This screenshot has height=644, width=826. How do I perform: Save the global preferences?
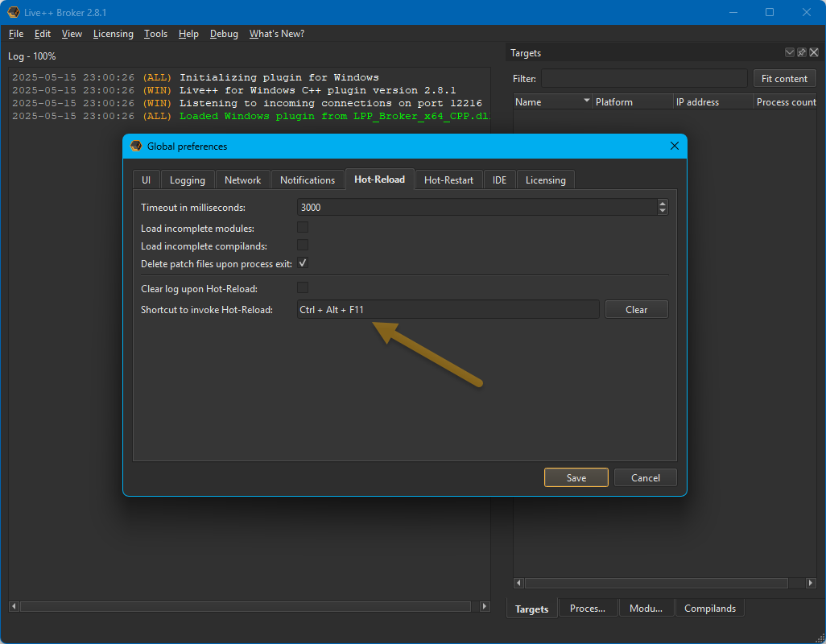(576, 477)
